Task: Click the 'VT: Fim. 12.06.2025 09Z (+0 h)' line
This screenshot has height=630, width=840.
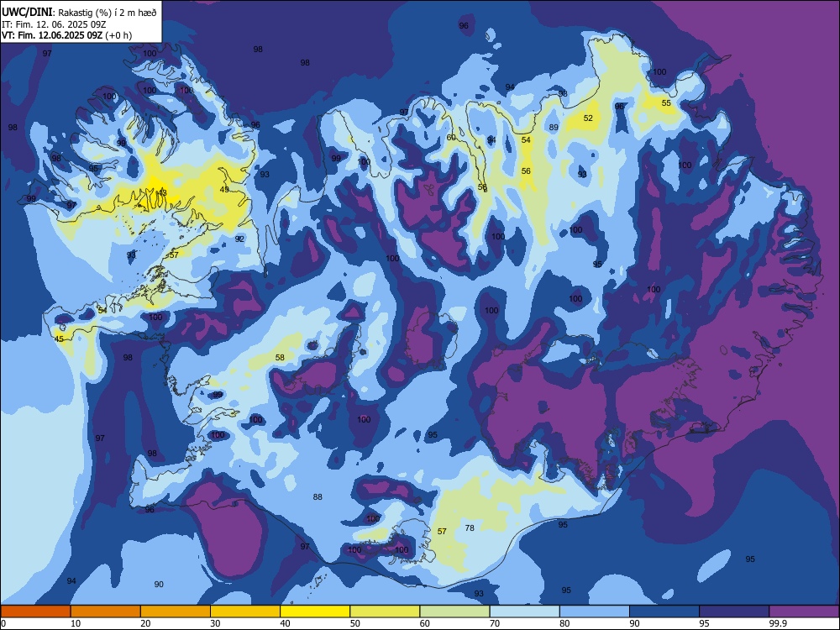Action: click(66, 35)
